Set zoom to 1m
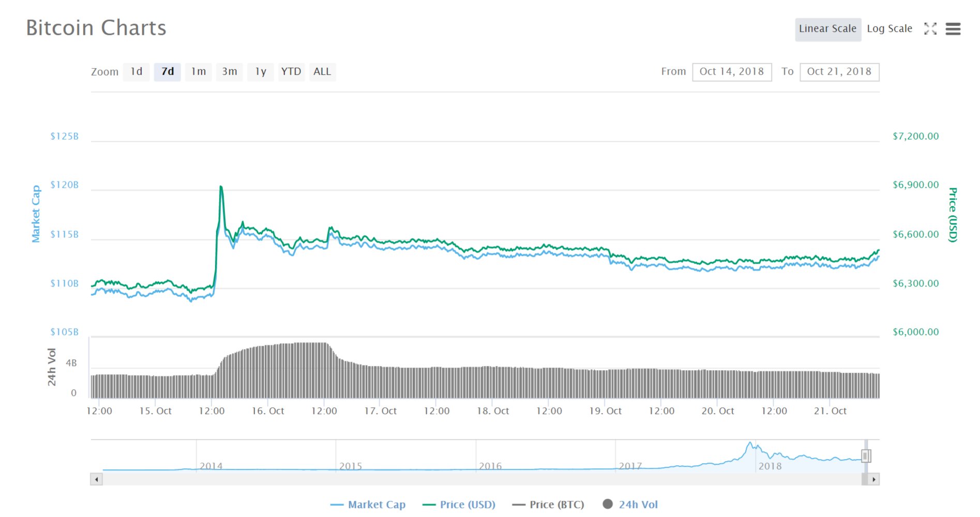 point(199,72)
